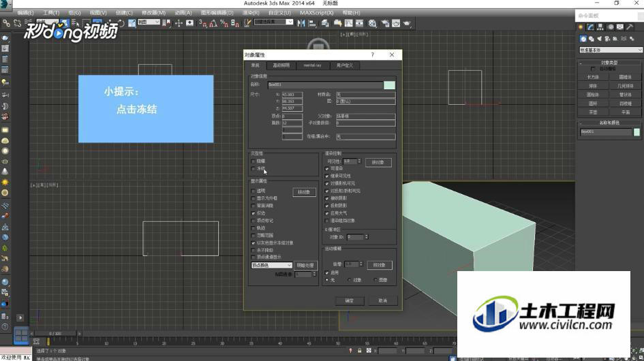Toggle the 3D Snaps icon
This screenshot has height=361, width=644.
[x=204, y=23]
